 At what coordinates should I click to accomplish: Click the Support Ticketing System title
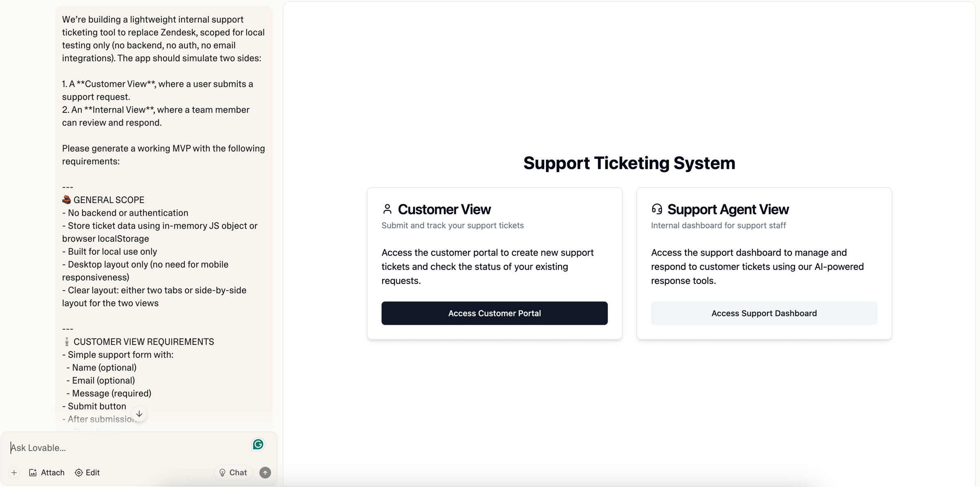[x=629, y=163]
